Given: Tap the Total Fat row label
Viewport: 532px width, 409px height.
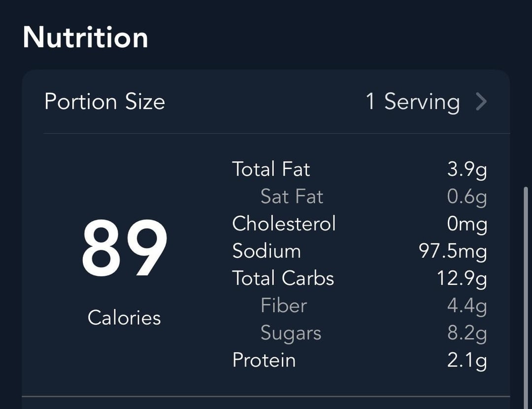Looking at the screenshot, I should (x=271, y=169).
